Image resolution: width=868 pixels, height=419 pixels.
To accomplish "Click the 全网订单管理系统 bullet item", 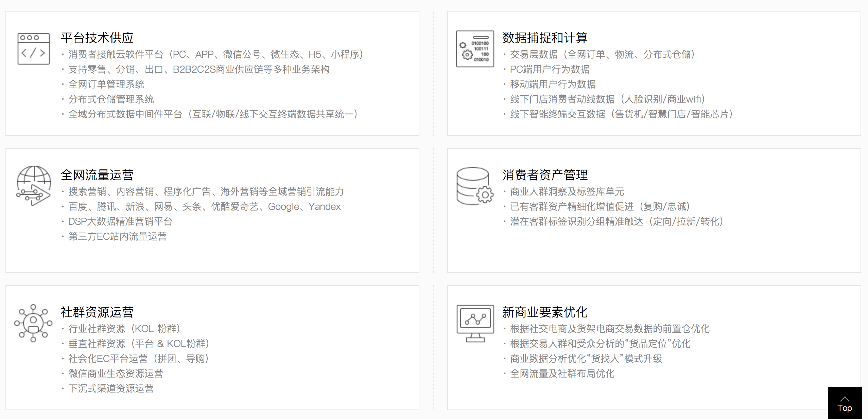I will click(x=106, y=84).
